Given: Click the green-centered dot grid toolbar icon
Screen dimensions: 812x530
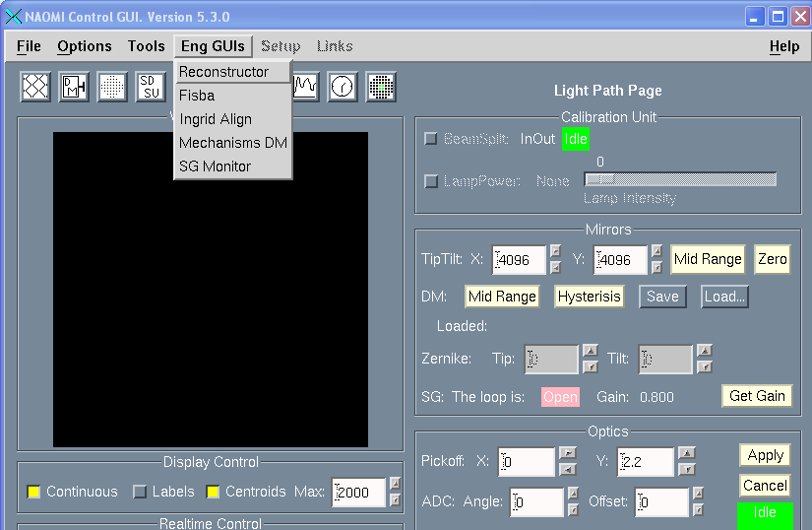Looking at the screenshot, I should [381, 88].
